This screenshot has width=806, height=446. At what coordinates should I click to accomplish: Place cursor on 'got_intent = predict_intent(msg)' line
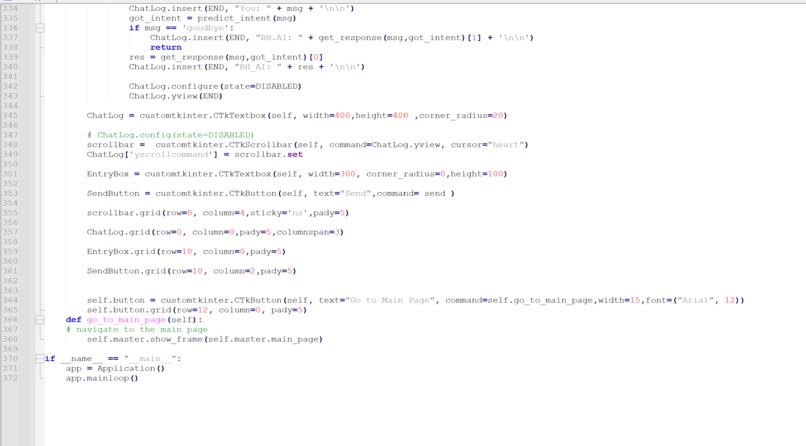213,18
